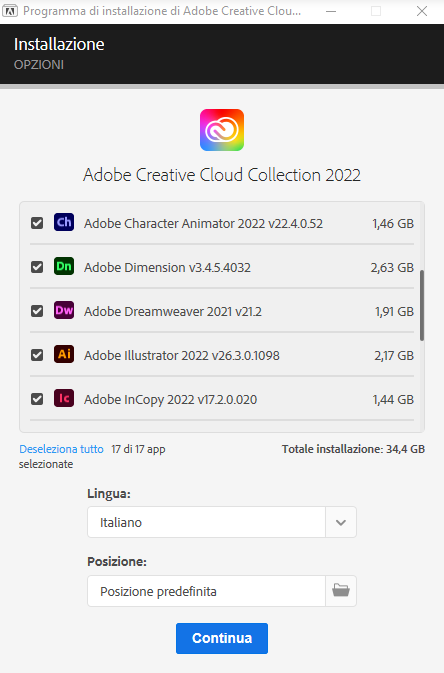The height and width of the screenshot is (673, 444).
Task: Toggle the Adobe Illustrator 2022 checkbox
Action: pyautogui.click(x=37, y=355)
